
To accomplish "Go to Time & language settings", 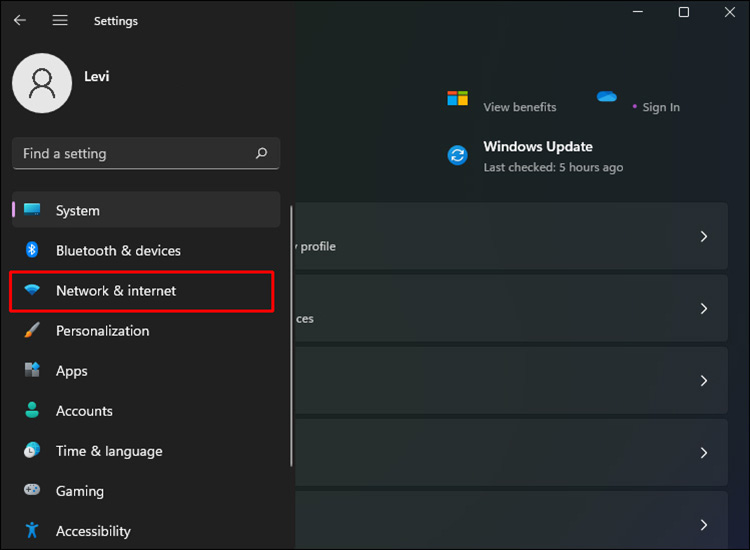I will pos(109,451).
